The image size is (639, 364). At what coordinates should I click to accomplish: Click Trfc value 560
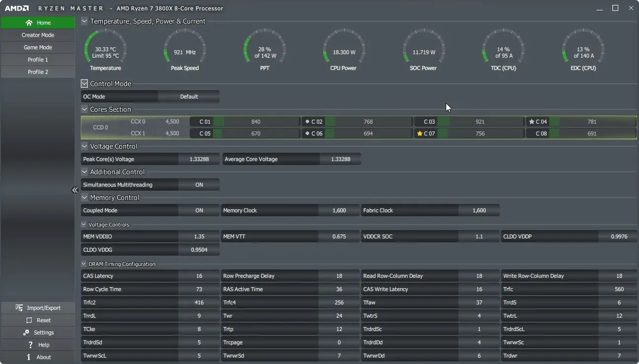(619, 289)
